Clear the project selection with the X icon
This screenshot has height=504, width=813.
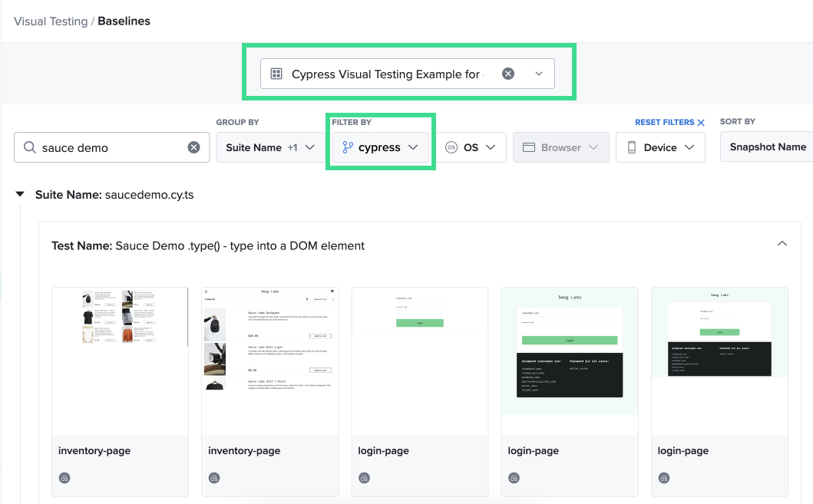click(x=507, y=74)
